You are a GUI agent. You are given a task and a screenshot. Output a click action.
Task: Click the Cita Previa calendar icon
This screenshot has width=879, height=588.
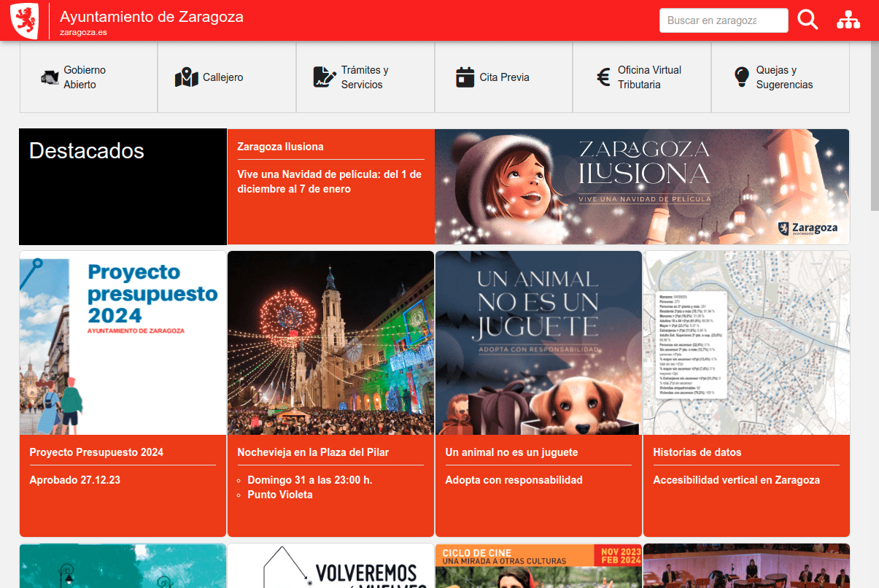(465, 77)
